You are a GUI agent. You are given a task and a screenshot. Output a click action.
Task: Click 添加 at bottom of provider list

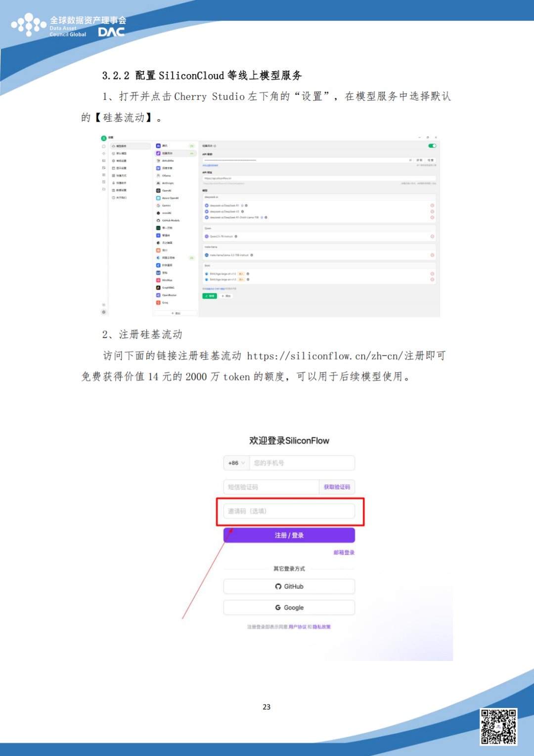(x=176, y=313)
